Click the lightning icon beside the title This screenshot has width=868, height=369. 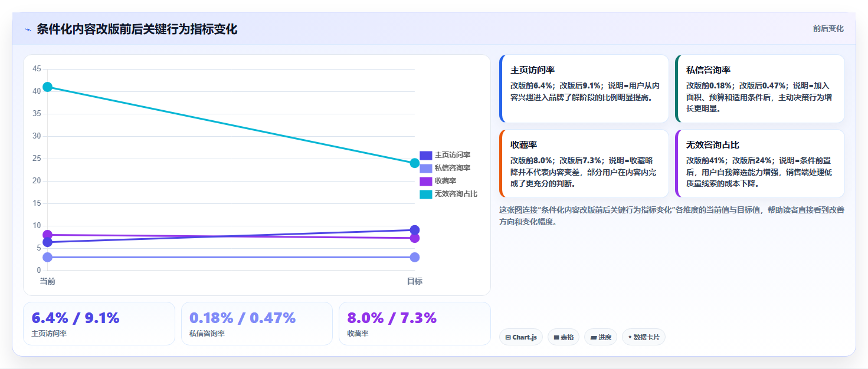[x=28, y=29]
